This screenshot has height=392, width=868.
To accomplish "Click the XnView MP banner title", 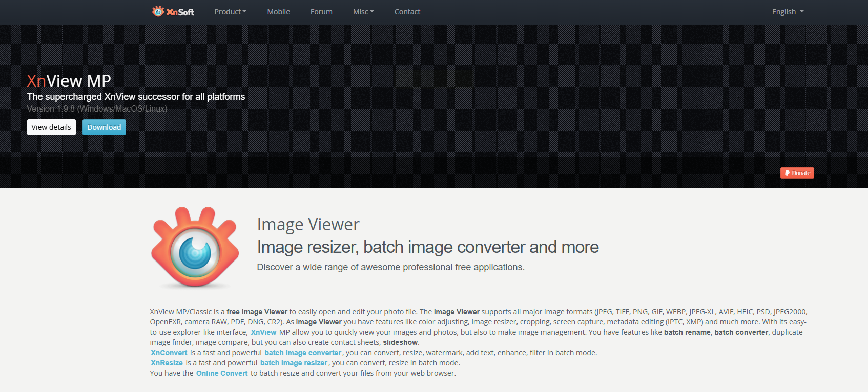I will point(69,81).
